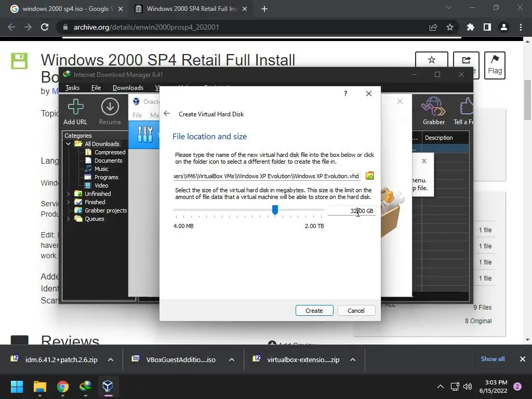Click share this page icon in address bar
Screen dimensions: 532x399
[x=433, y=27]
